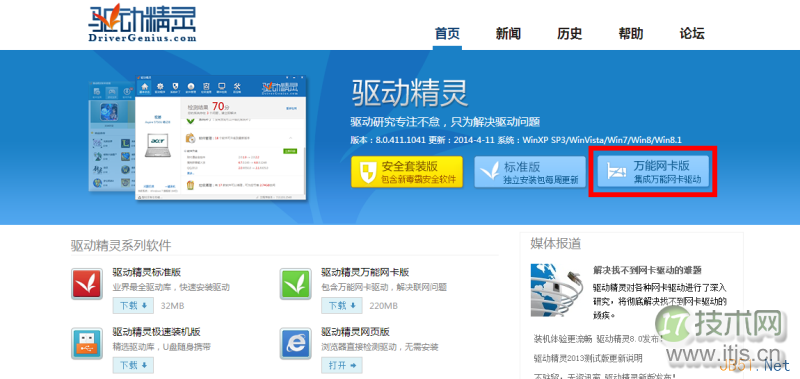Click the DriverGenius.com logo
800x379 pixels.
(x=142, y=23)
